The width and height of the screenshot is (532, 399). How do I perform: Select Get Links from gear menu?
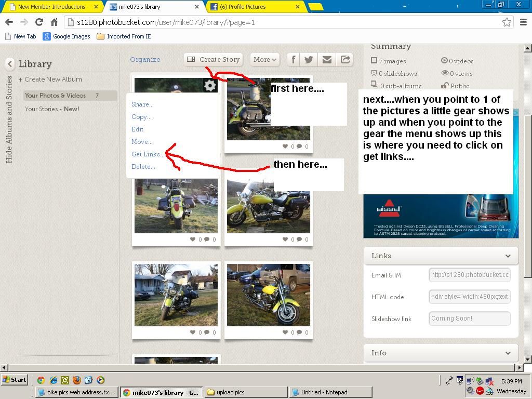point(147,154)
